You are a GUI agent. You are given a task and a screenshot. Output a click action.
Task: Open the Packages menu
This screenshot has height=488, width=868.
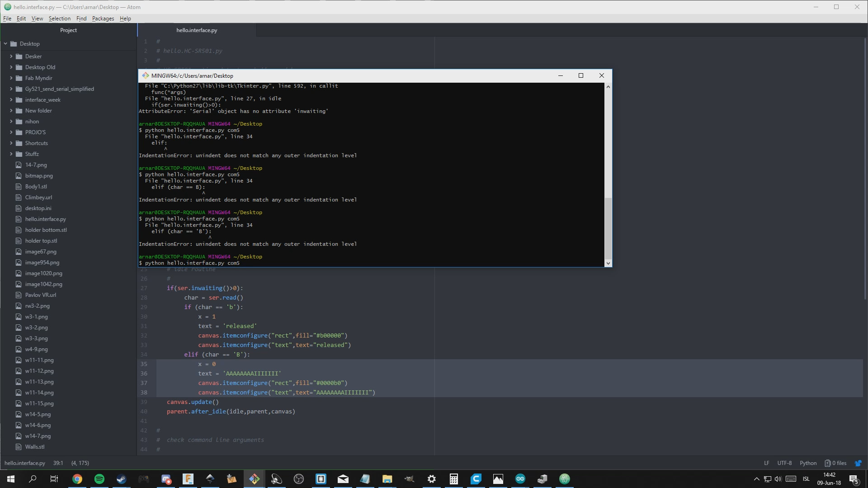[103, 19]
